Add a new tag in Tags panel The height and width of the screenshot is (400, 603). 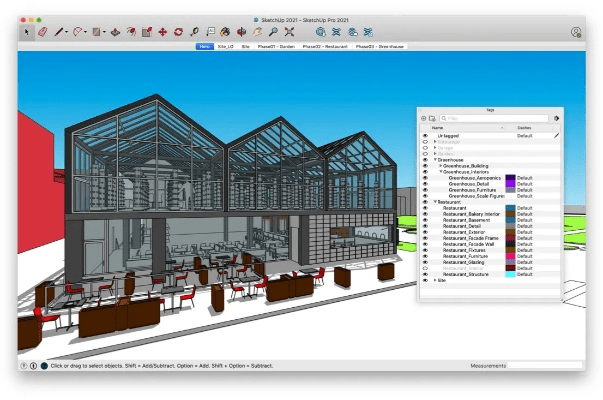423,118
